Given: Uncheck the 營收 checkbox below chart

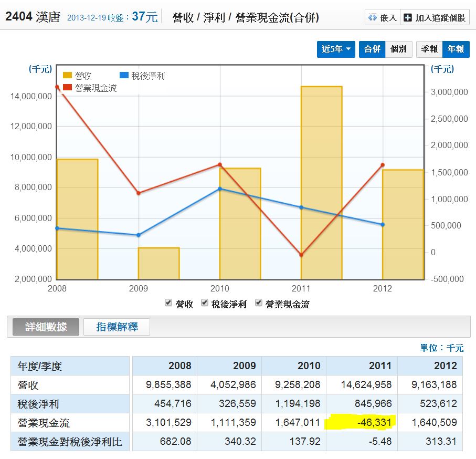Looking at the screenshot, I should coord(168,303).
